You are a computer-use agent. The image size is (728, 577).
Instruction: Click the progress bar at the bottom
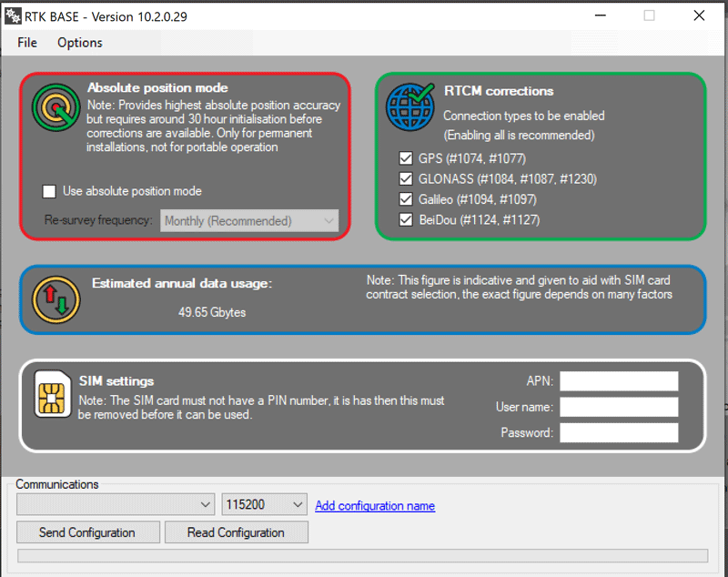click(x=362, y=556)
